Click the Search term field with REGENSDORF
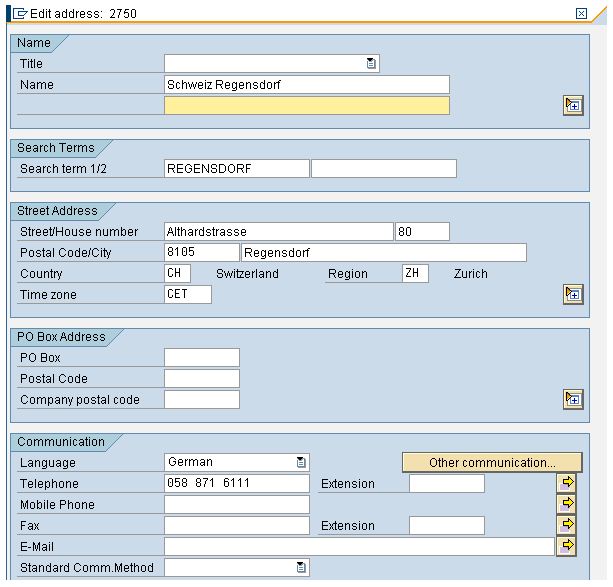Image resolution: width=613 pixels, height=587 pixels. [236, 169]
